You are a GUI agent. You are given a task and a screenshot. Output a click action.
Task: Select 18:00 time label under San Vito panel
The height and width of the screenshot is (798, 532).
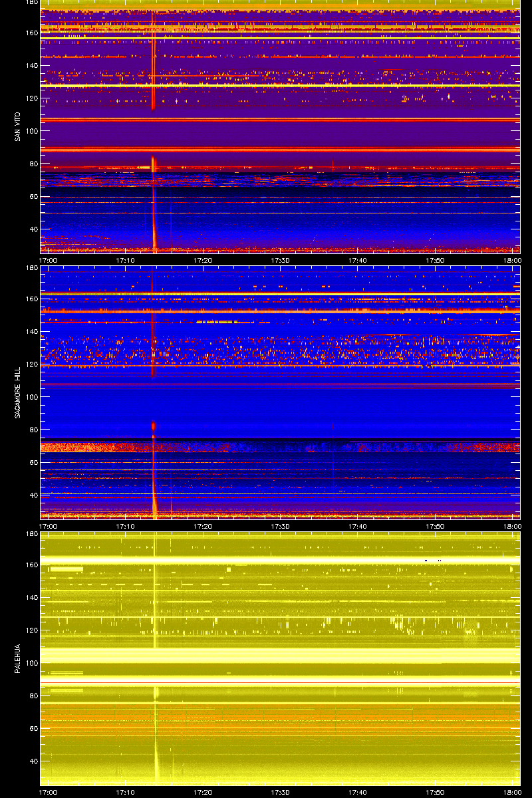coord(512,260)
